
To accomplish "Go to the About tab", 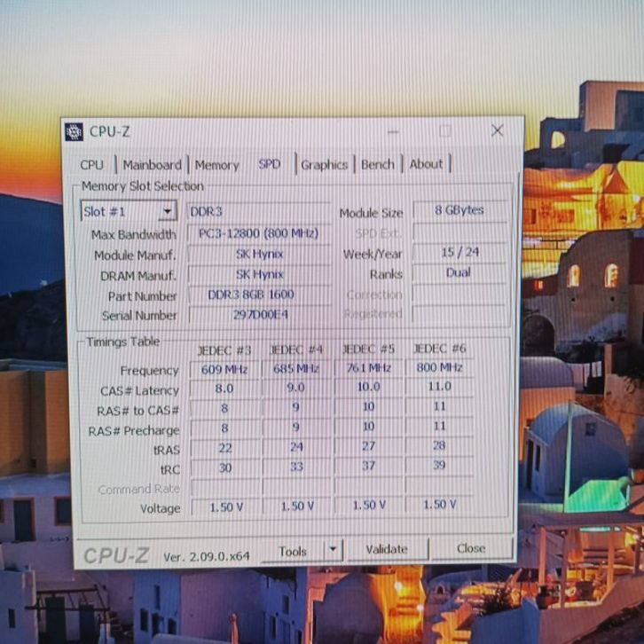I will pyautogui.click(x=426, y=164).
